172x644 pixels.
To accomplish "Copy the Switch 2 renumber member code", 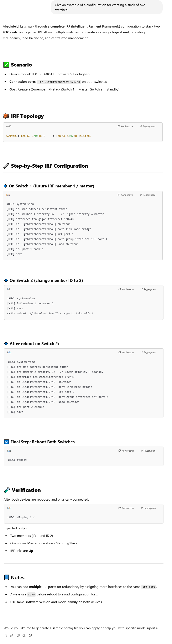I will point(126,289).
